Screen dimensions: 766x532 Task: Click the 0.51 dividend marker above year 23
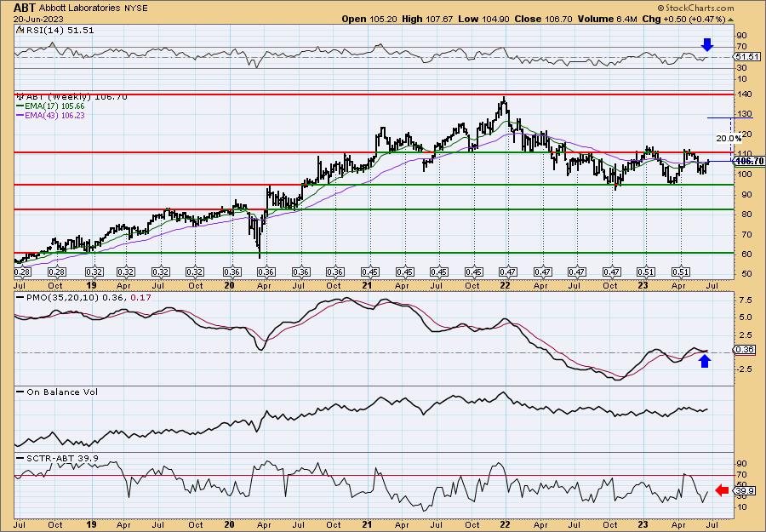pos(646,272)
